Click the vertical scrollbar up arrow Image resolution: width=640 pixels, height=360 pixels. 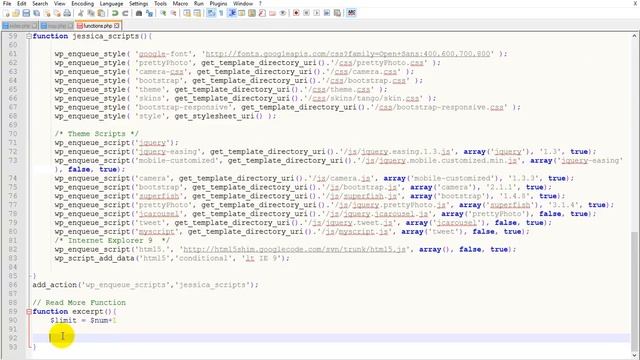[635, 36]
